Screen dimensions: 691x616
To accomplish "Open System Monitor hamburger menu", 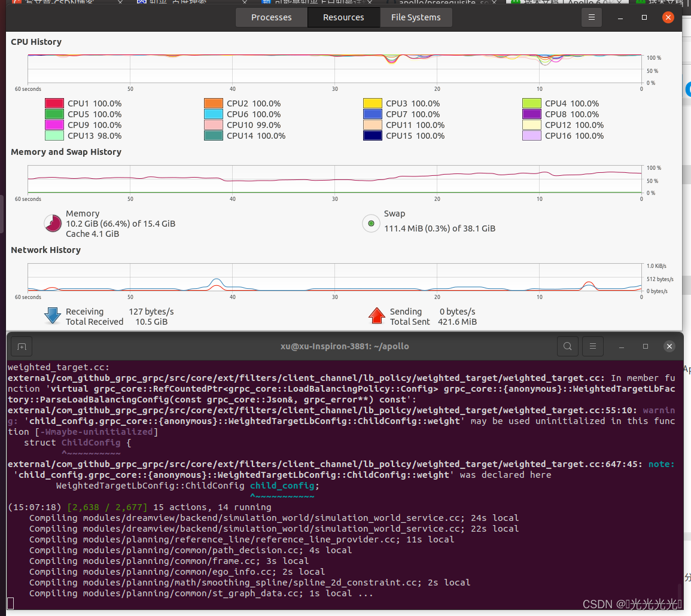I will pos(592,17).
